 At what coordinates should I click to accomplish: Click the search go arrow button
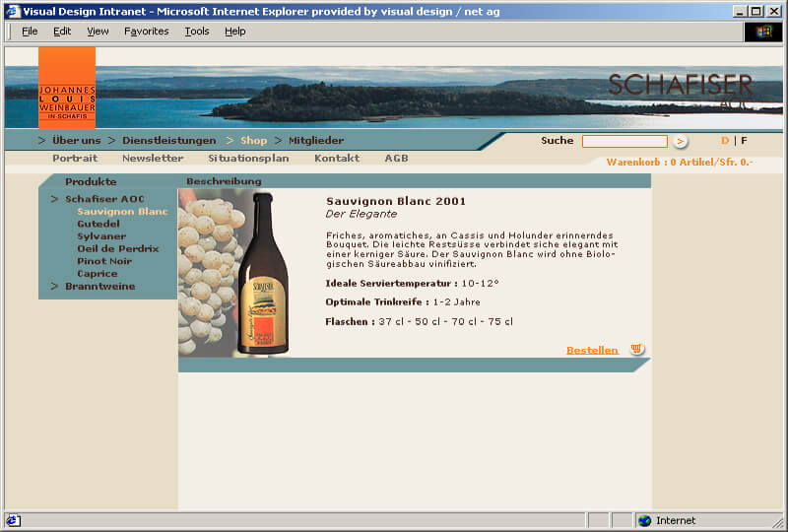(680, 141)
